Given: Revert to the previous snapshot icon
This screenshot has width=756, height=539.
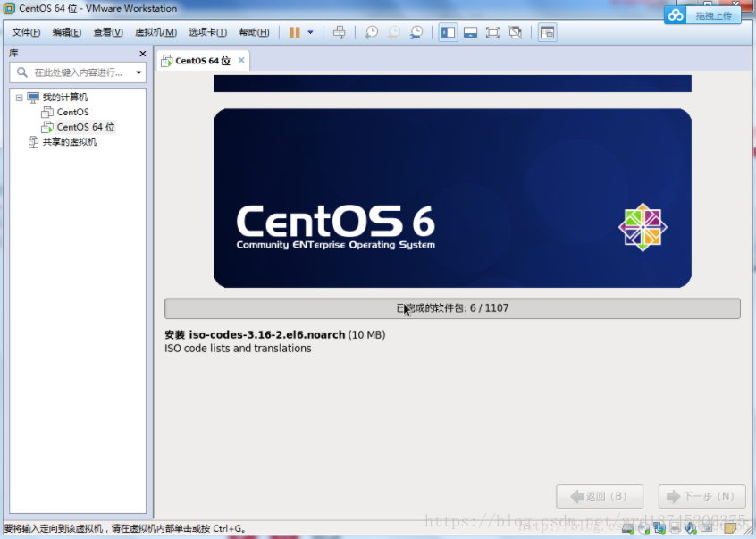Looking at the screenshot, I should [x=393, y=32].
